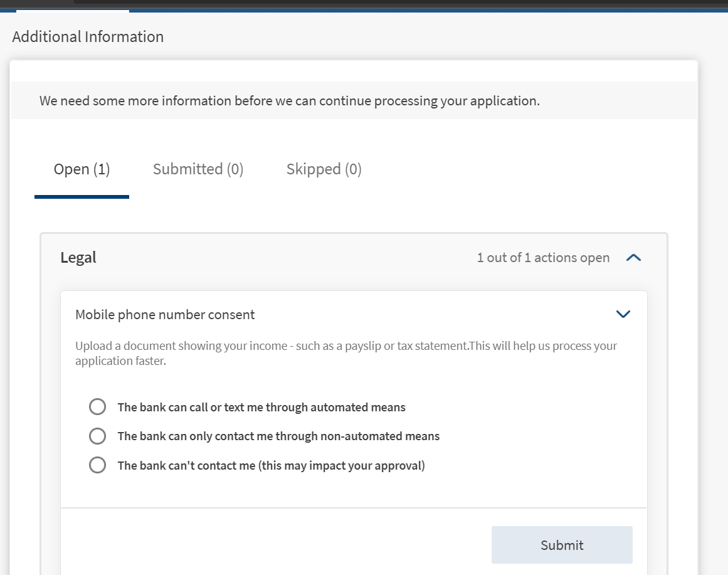
Task: Open the Submitted (0) tab
Action: click(x=198, y=169)
